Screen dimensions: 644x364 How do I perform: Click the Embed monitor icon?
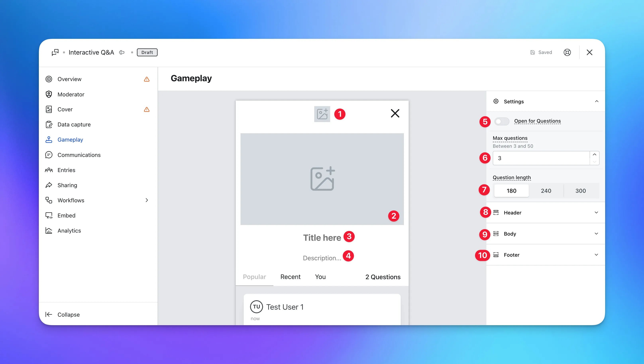(x=49, y=215)
